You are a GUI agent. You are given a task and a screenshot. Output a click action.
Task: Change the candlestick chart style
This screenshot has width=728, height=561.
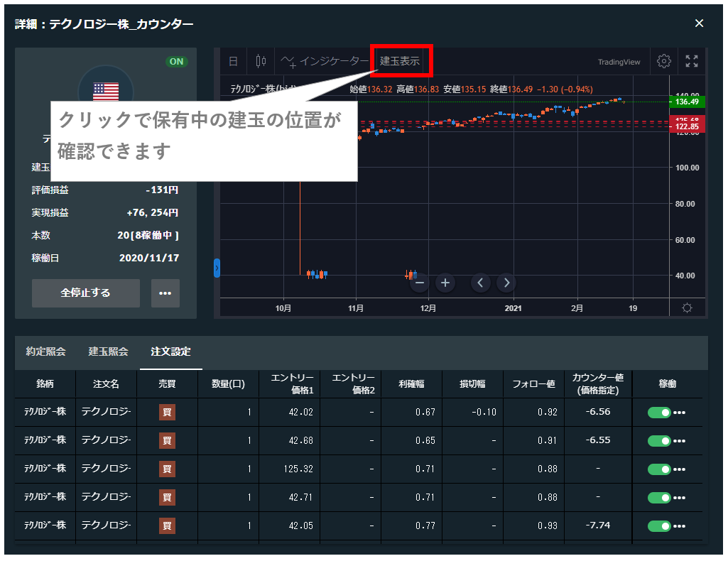(261, 61)
